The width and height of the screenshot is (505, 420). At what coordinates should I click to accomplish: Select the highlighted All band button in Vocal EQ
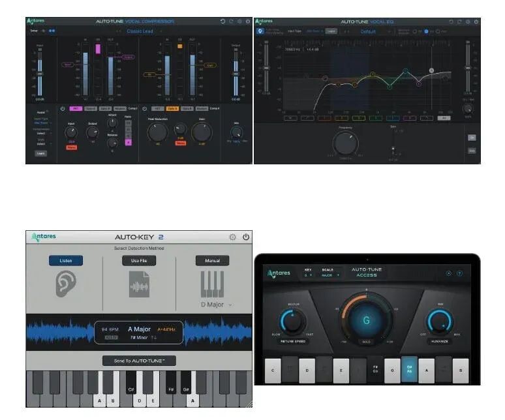[444, 118]
